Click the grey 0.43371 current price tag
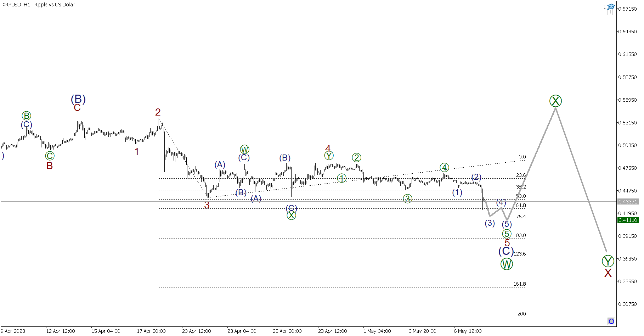The height and width of the screenshot is (336, 644). coord(628,202)
